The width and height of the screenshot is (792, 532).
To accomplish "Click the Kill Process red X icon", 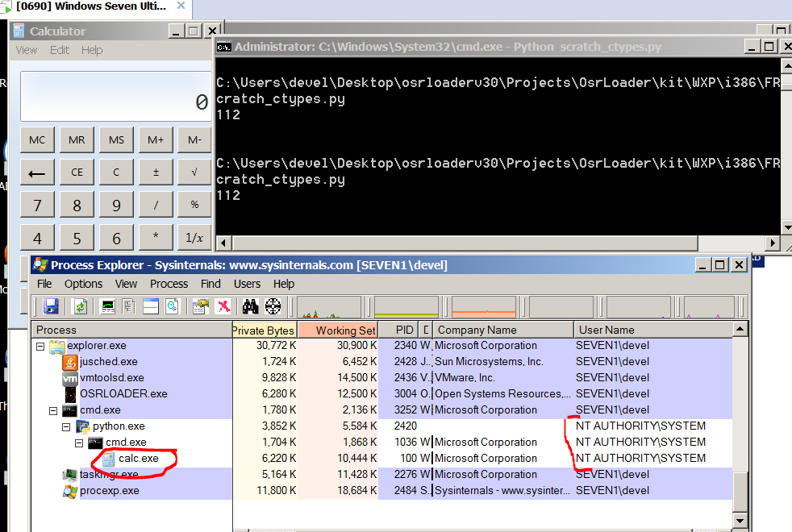I will coord(223,306).
